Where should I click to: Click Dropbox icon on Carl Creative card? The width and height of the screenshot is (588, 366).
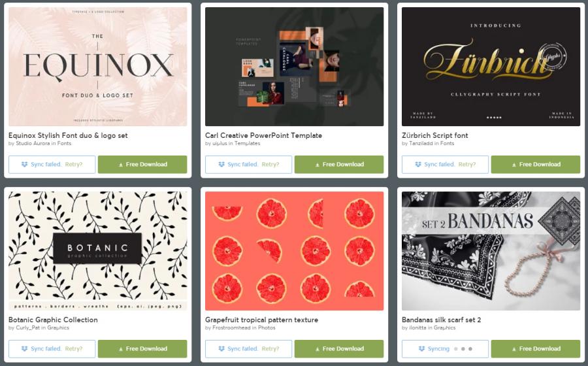[x=221, y=164]
